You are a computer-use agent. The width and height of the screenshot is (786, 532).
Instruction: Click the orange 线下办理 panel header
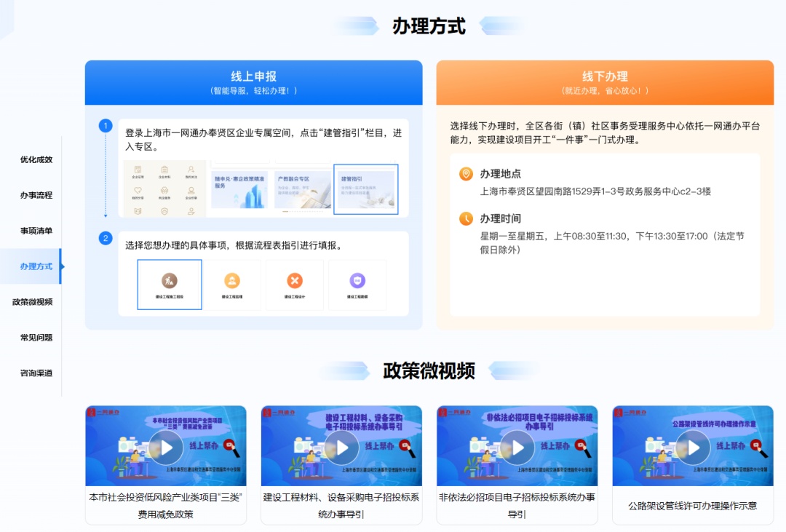coord(605,83)
